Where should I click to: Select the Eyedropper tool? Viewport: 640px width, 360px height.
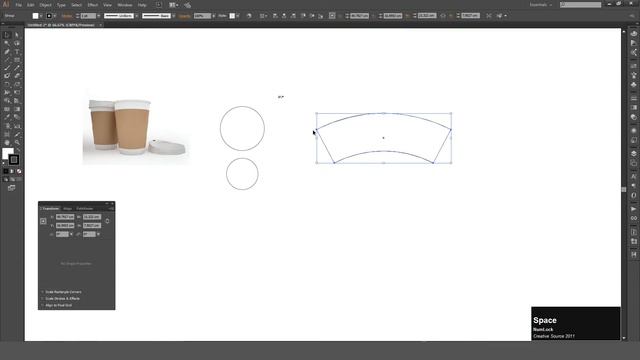click(x=7, y=118)
